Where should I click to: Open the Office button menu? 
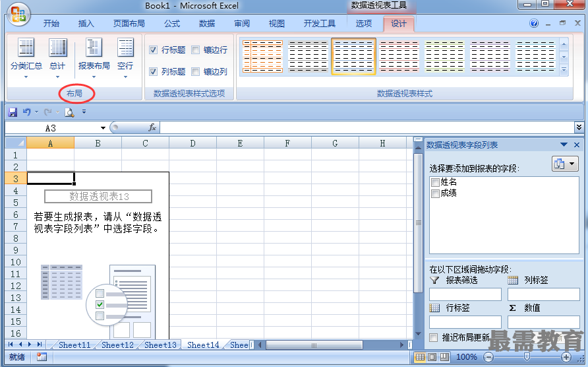coord(18,15)
